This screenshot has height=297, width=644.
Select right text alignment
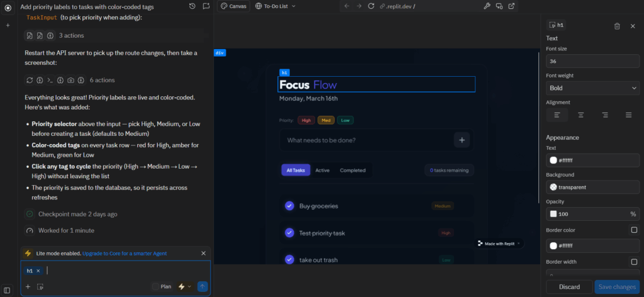pos(605,115)
